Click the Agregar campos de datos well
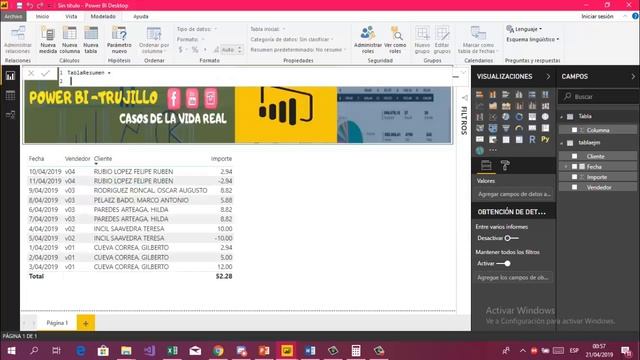Image resolution: width=640 pixels, height=360 pixels. coord(514,194)
